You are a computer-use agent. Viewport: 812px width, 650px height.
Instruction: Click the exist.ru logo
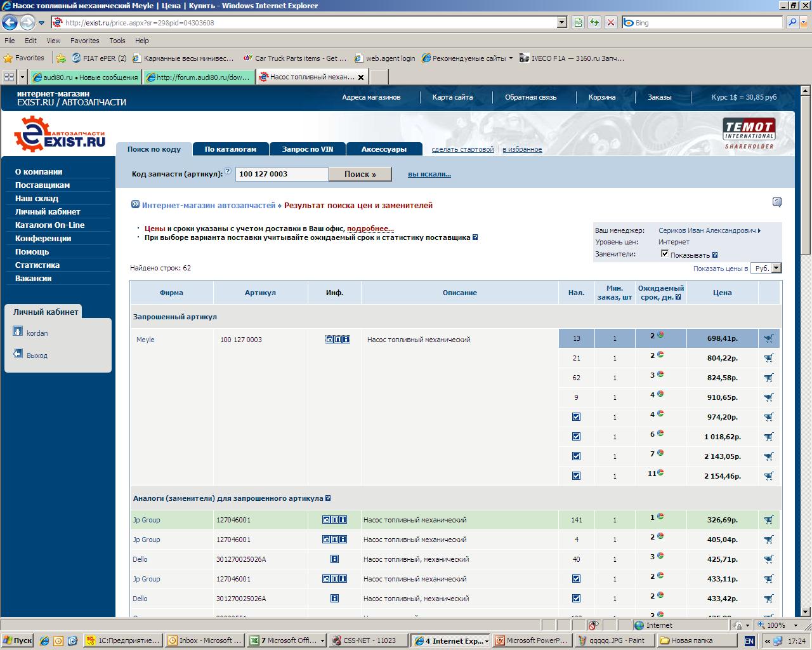point(60,134)
